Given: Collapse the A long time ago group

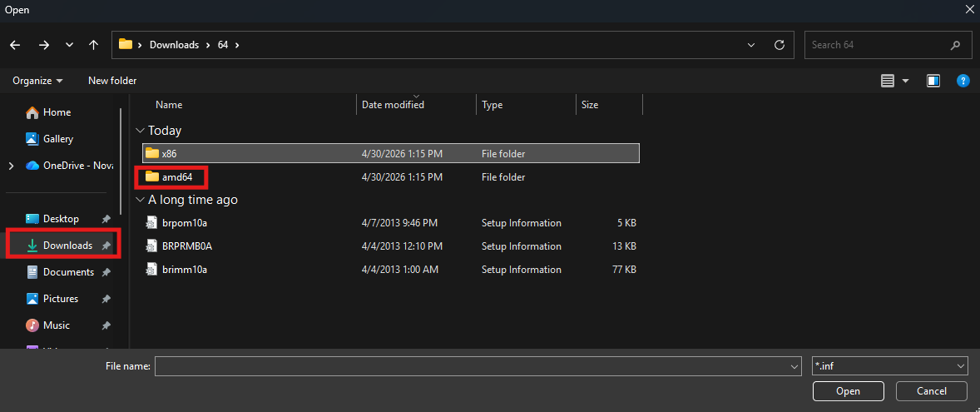Looking at the screenshot, I should pyautogui.click(x=140, y=200).
